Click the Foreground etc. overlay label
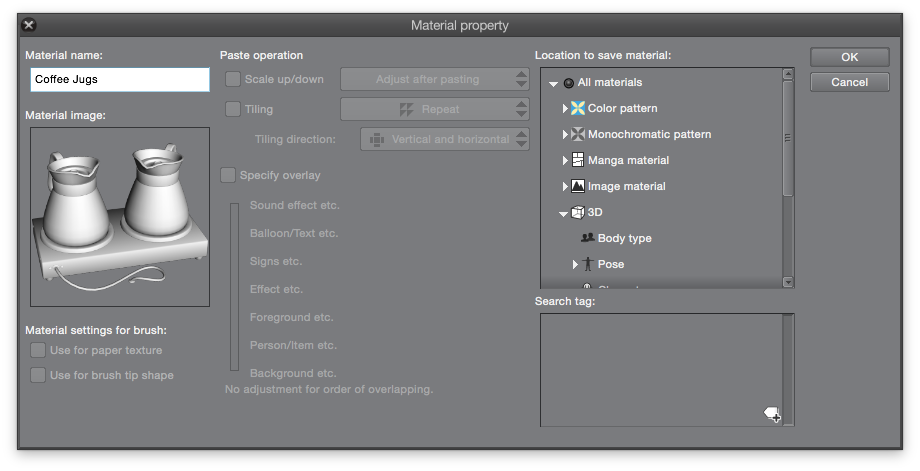This screenshot has height=471, width=920. [x=292, y=317]
